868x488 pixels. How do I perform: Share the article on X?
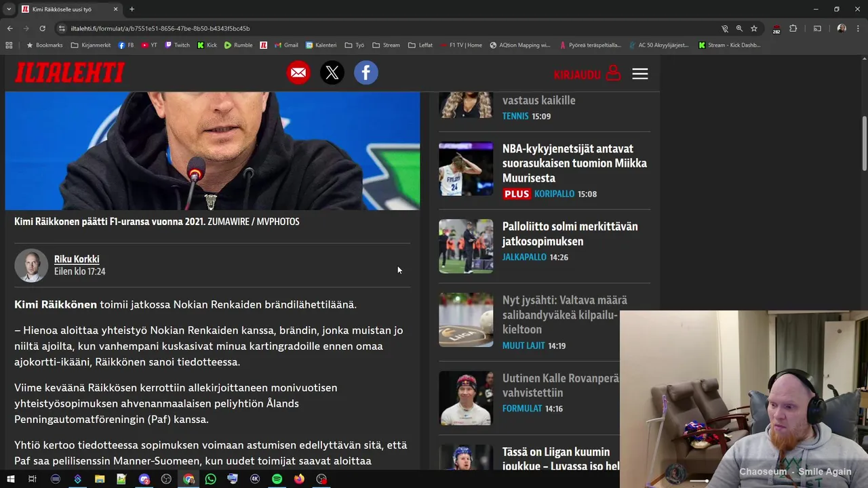(x=332, y=73)
